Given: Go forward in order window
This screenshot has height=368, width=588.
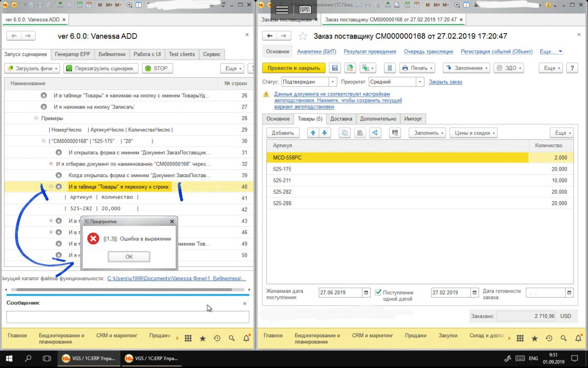Looking at the screenshot, I should pyautogui.click(x=284, y=36).
